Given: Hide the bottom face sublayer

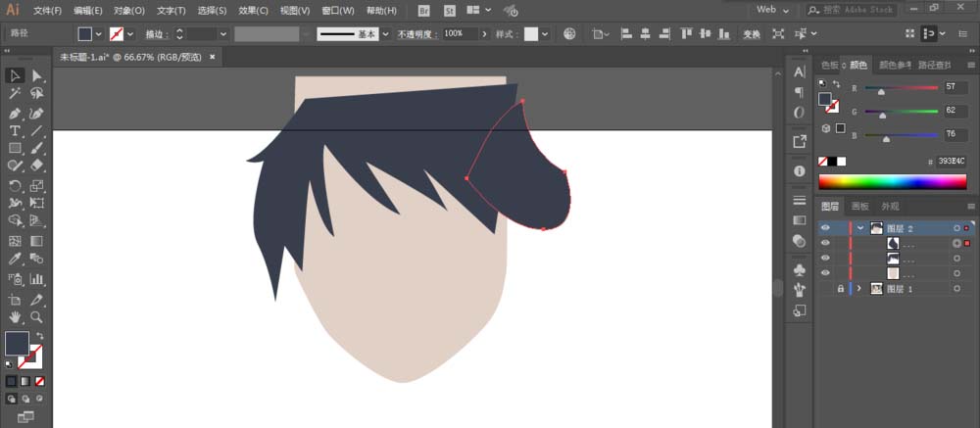Looking at the screenshot, I should (x=825, y=273).
